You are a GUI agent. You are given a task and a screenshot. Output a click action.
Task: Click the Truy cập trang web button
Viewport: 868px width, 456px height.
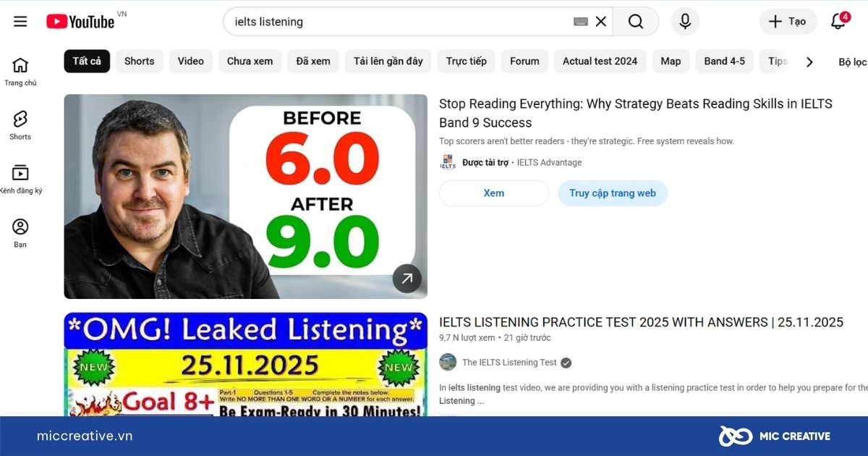[x=612, y=193]
